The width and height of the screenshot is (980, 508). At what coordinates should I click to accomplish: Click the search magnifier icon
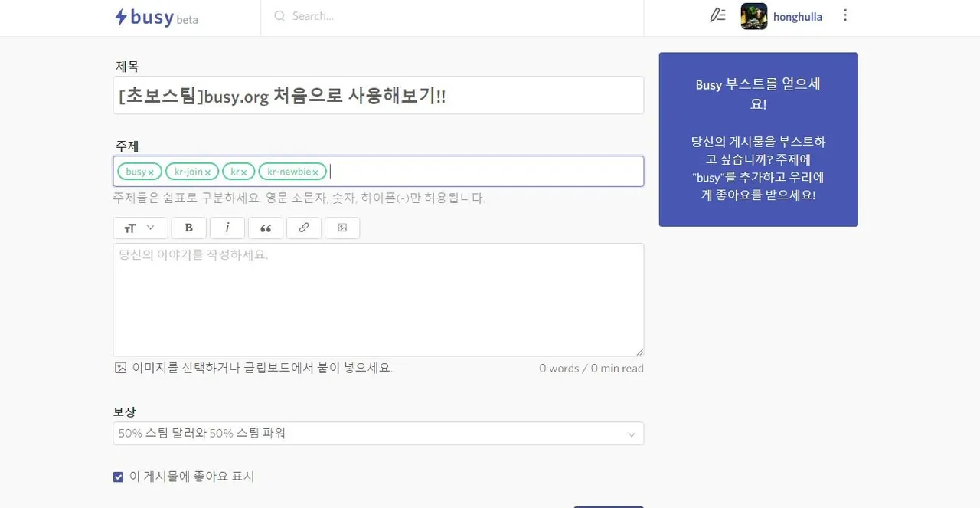(279, 16)
